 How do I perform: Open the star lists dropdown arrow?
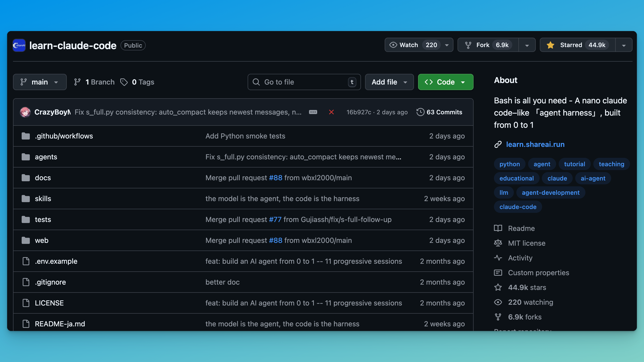624,45
